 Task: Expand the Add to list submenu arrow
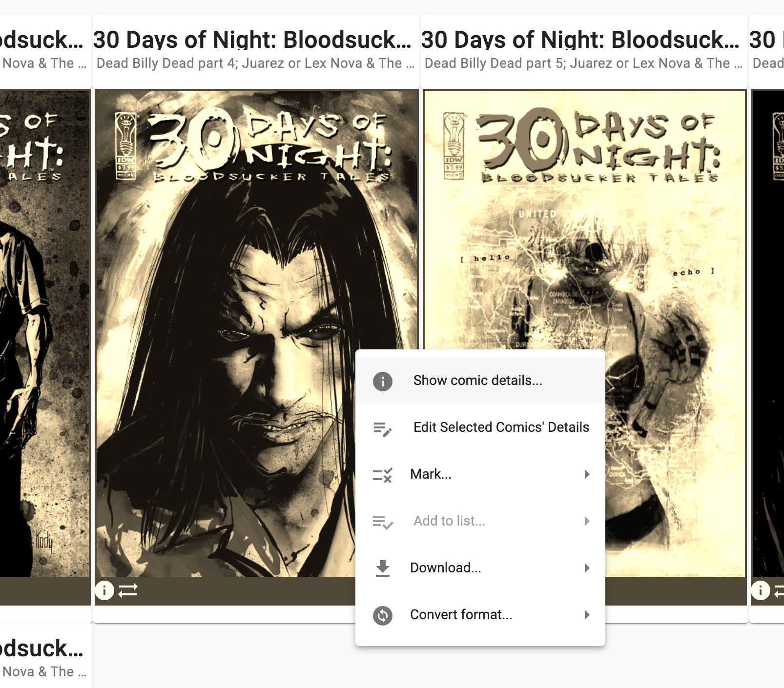pyautogui.click(x=587, y=521)
